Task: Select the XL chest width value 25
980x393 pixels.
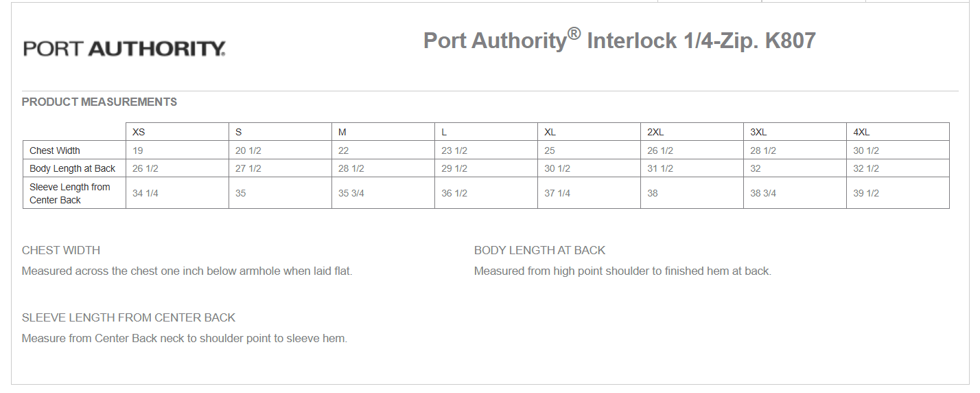Action: 550,150
